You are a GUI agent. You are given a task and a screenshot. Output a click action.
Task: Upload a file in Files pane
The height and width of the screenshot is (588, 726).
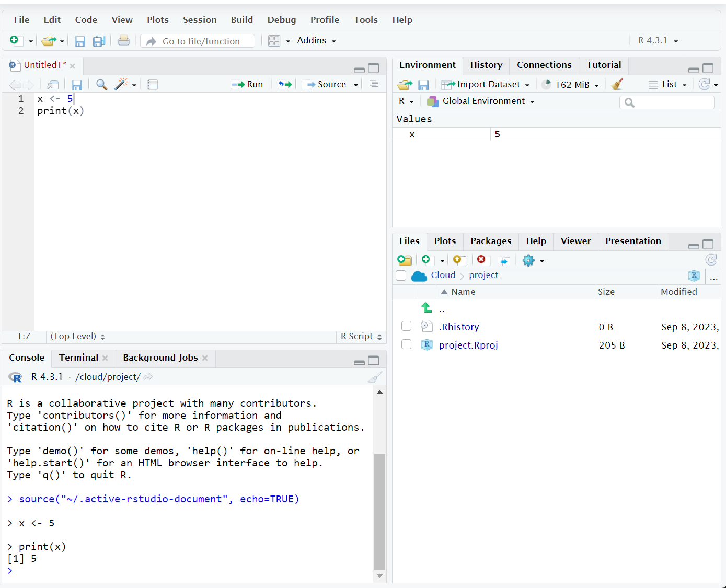(x=459, y=260)
